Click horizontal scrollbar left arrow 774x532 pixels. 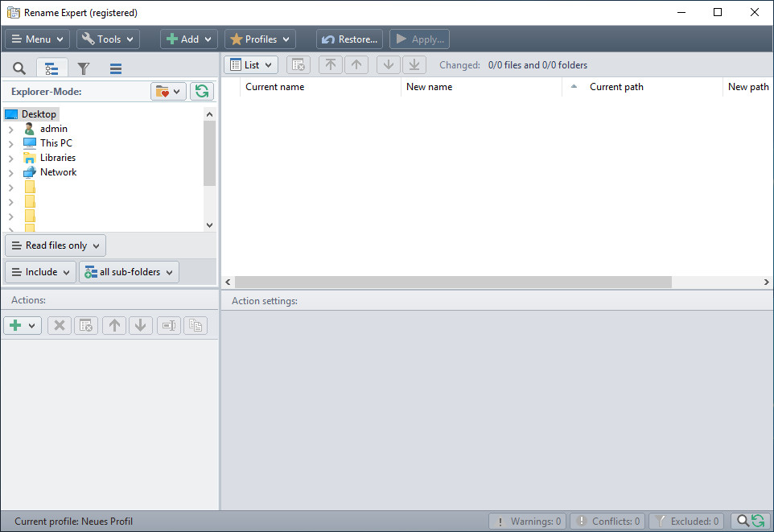(x=228, y=282)
